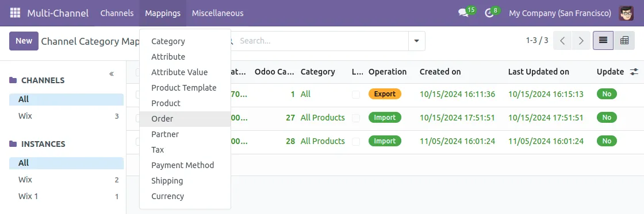The height and width of the screenshot is (214, 644).
Task: Go to next page arrow
Action: coord(581,41)
